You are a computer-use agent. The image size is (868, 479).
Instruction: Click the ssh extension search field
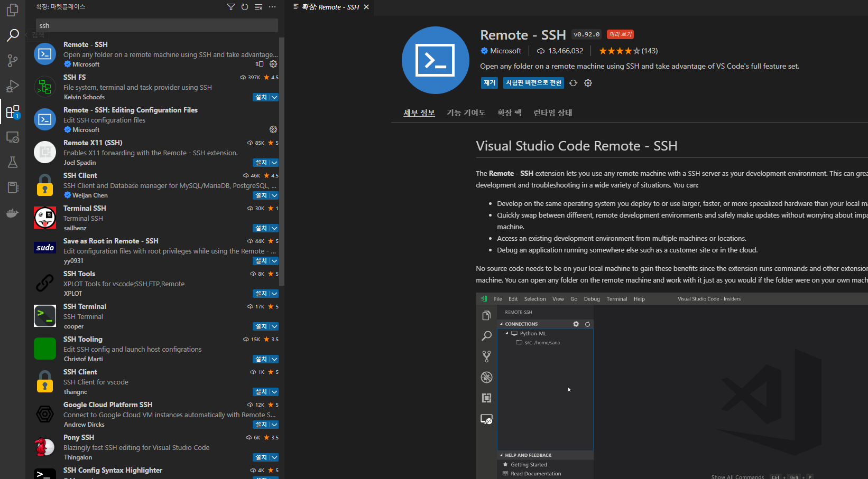click(157, 25)
